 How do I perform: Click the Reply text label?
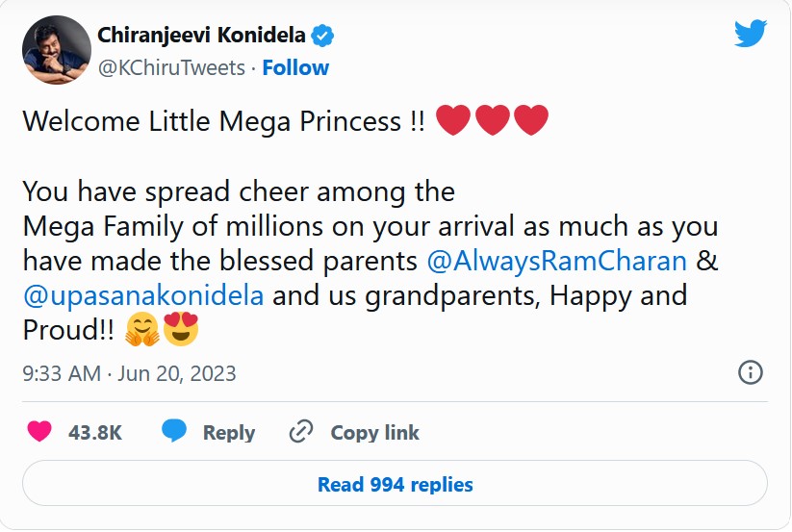coord(229,433)
